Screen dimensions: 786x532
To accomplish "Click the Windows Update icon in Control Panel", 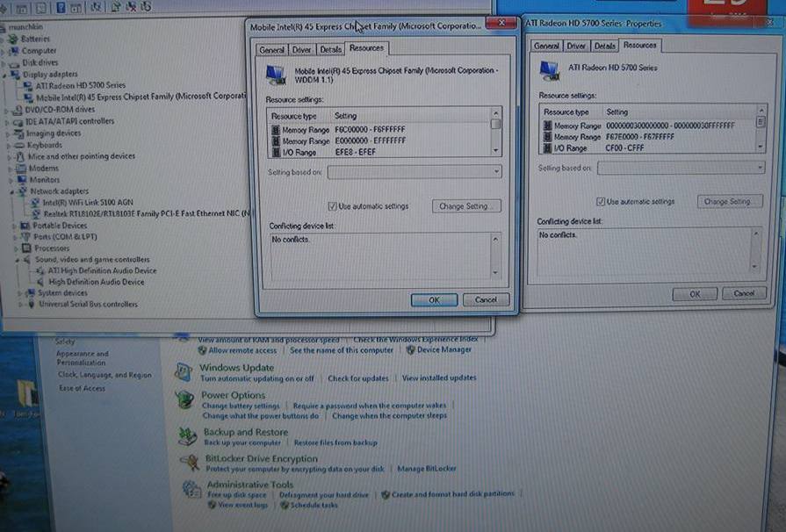I will (184, 372).
